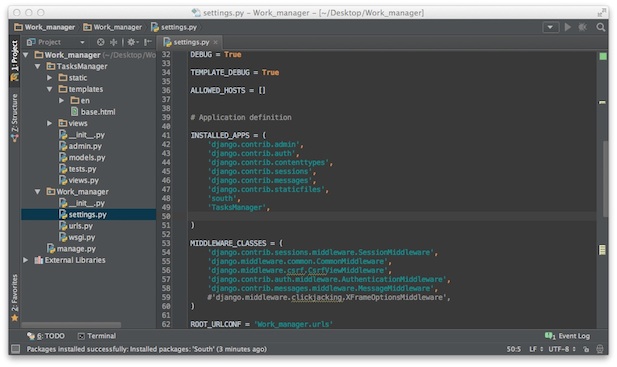The image size is (617, 367).
Task: Hide the Project panel with hide icon
Action: pos(148,42)
